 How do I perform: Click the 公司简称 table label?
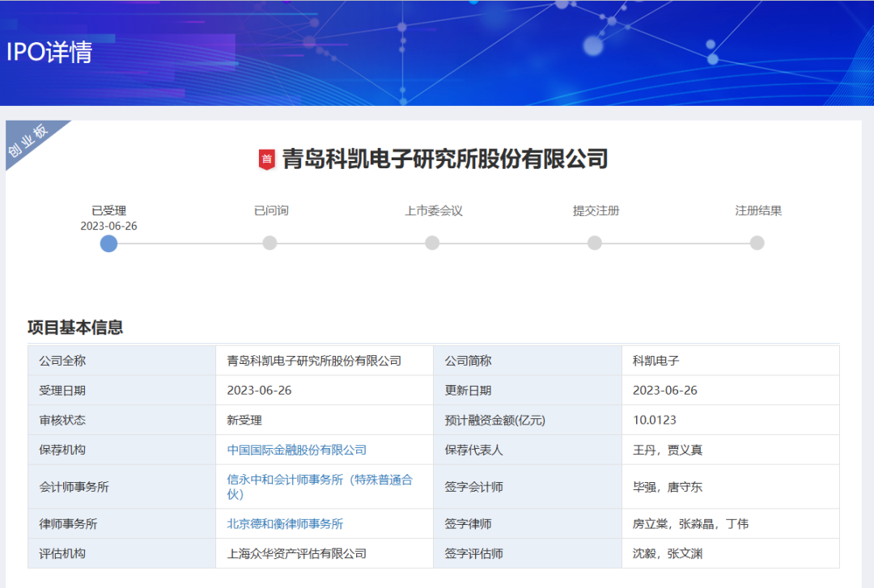click(469, 361)
